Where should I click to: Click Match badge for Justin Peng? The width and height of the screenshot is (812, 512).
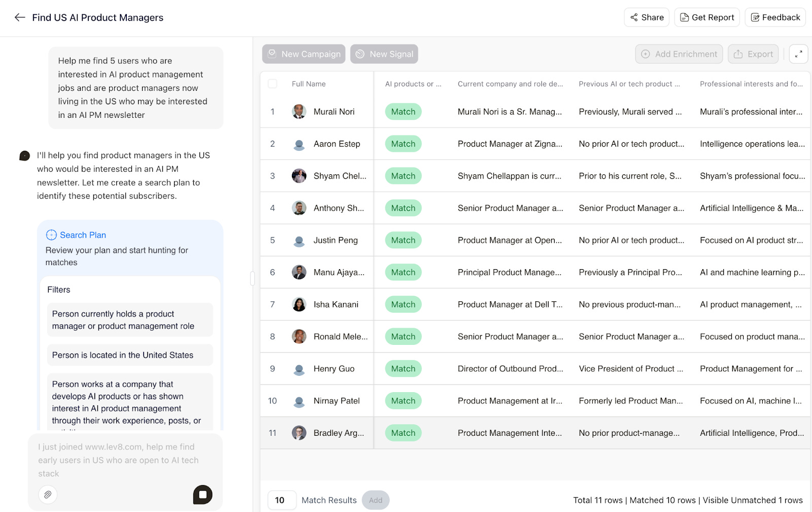[x=403, y=240]
